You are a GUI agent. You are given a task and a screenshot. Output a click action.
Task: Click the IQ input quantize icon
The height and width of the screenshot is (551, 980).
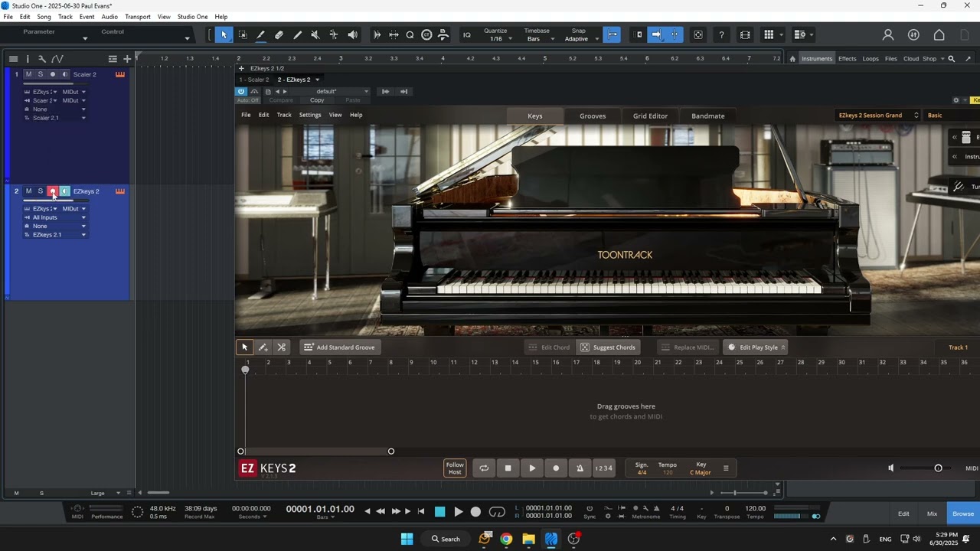467,34
